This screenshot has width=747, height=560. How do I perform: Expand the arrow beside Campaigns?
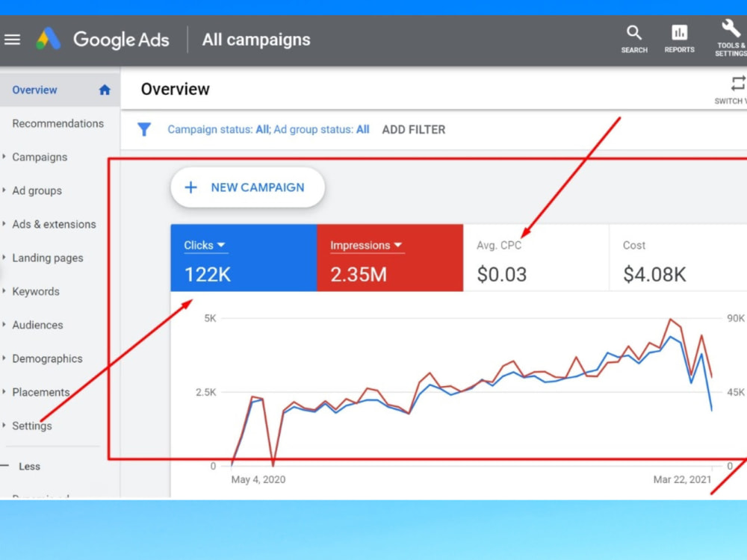[4, 156]
